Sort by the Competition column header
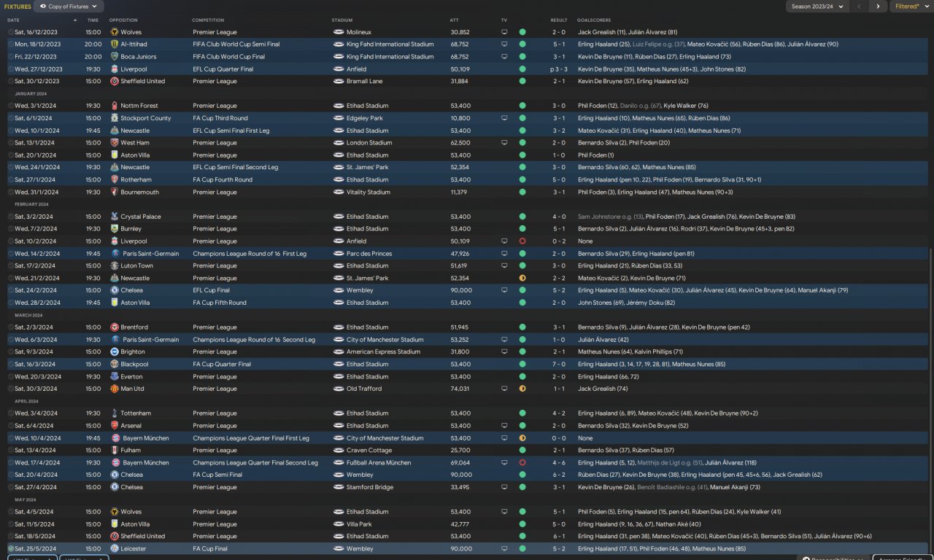 (x=208, y=20)
